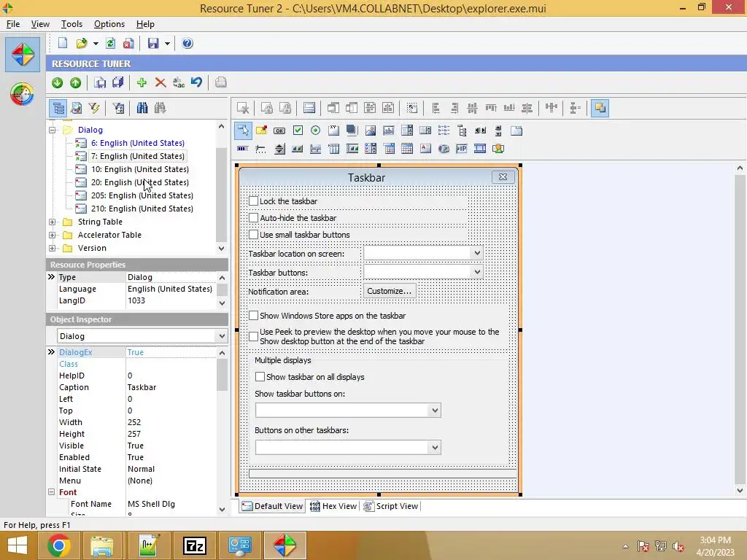Check the 'Lock the taskbar' checkbox
This screenshot has height=560, width=747.
click(253, 201)
